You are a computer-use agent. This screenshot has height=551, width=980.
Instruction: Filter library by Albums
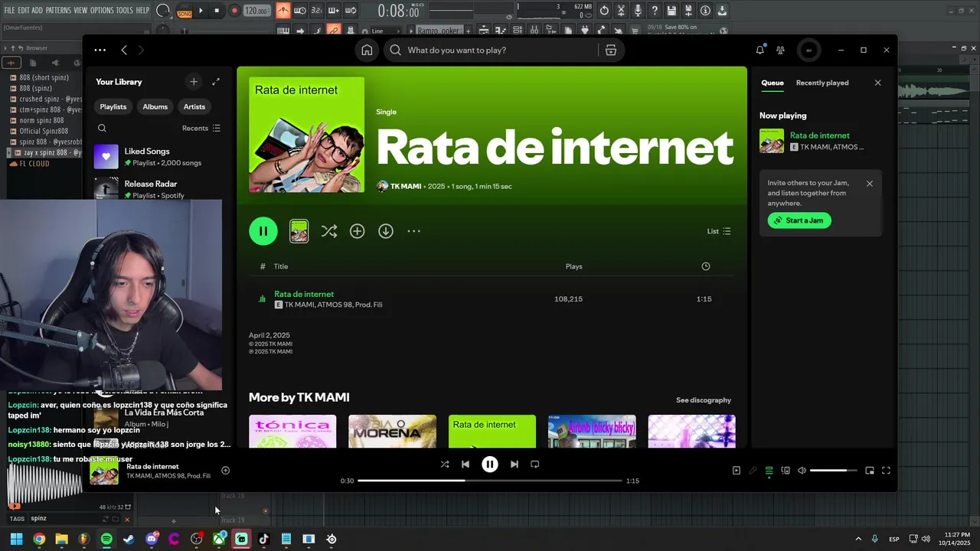pos(155,107)
